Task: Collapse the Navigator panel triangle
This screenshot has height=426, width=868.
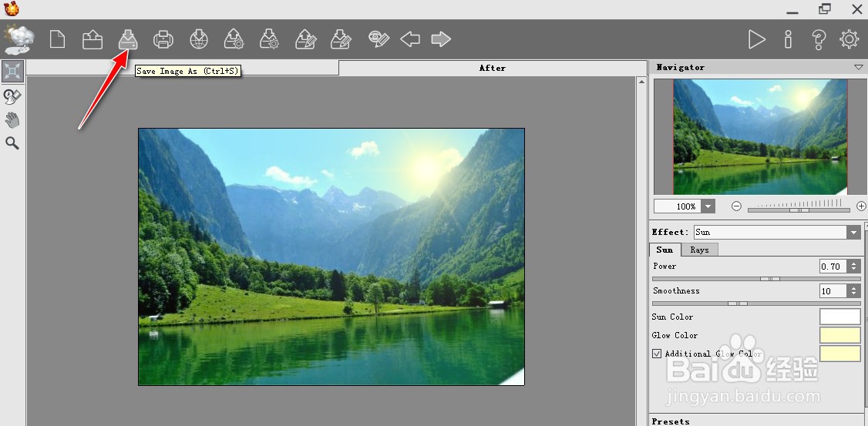Action: pos(859,68)
